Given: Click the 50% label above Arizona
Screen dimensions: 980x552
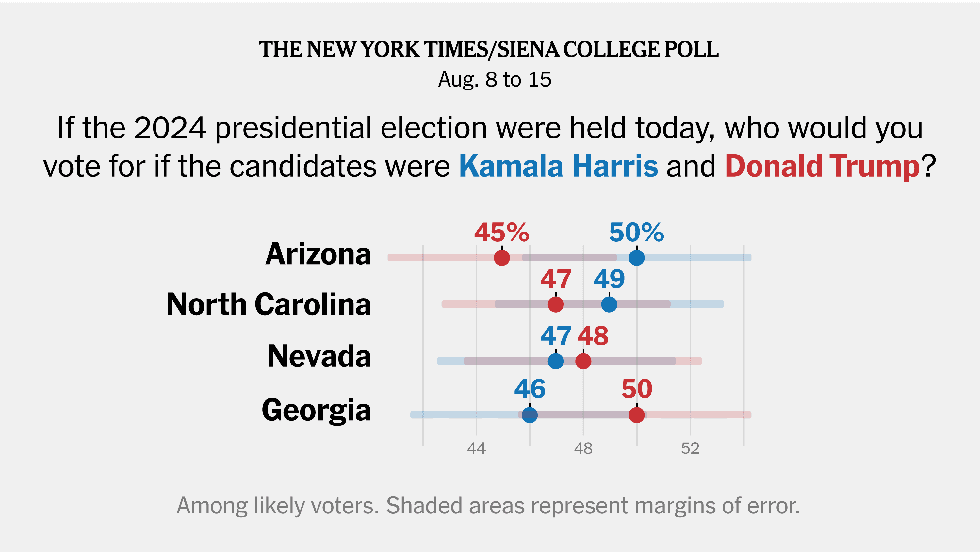Looking at the screenshot, I should 636,233.
